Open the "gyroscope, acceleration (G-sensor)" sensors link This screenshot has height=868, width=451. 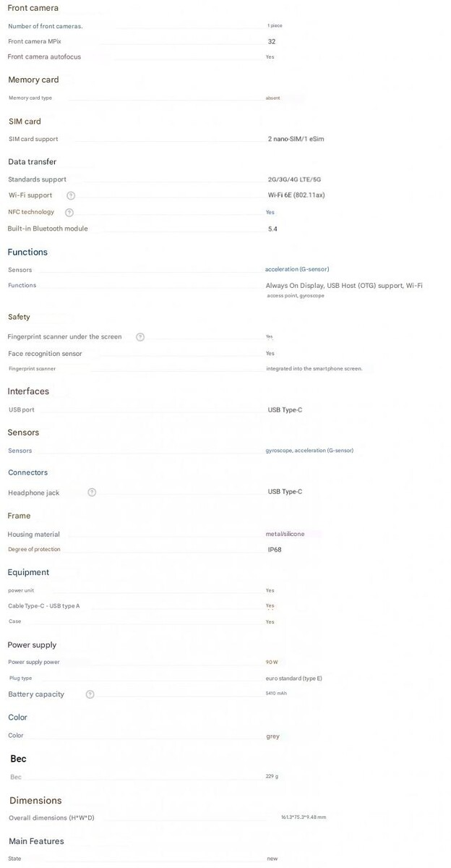(309, 451)
